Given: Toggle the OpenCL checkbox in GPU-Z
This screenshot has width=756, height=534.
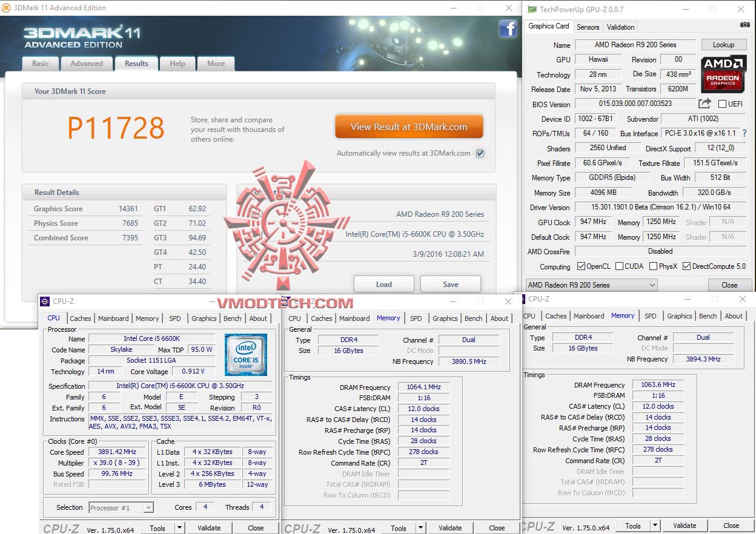Looking at the screenshot, I should tap(581, 266).
